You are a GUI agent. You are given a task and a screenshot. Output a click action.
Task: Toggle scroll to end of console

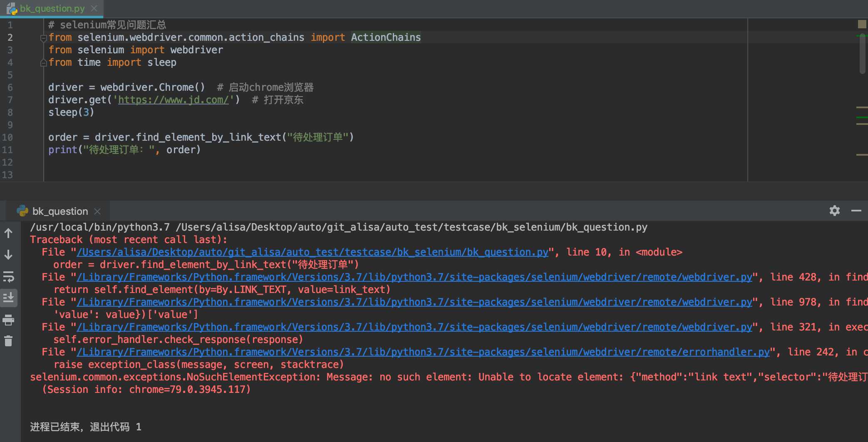click(x=8, y=298)
